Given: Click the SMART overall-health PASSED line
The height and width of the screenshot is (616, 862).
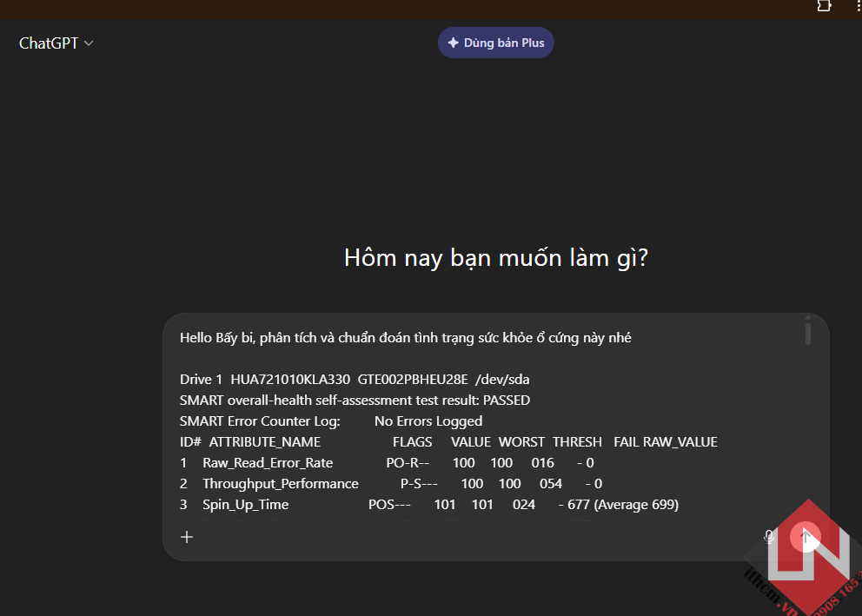Looking at the screenshot, I should pos(355,401).
